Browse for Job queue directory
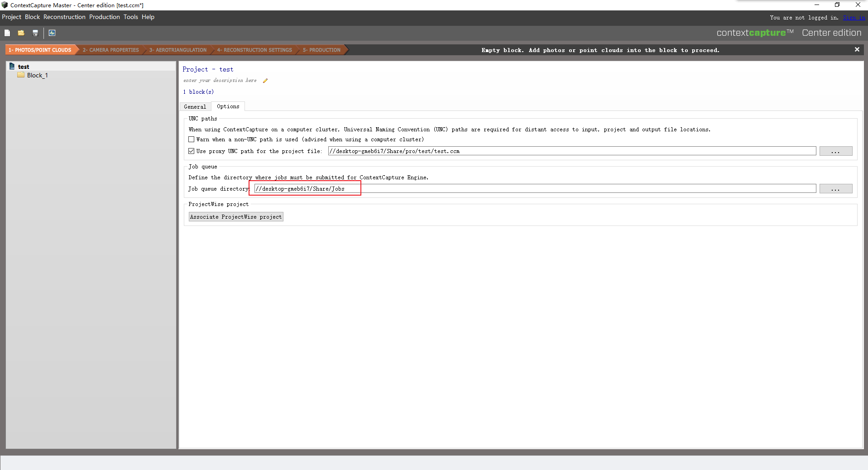This screenshot has height=470, width=868. point(835,189)
